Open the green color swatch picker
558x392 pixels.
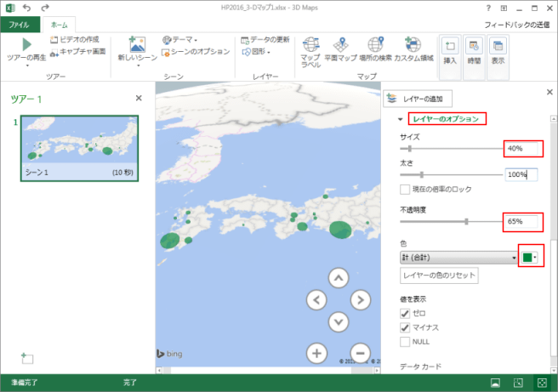[x=531, y=257]
